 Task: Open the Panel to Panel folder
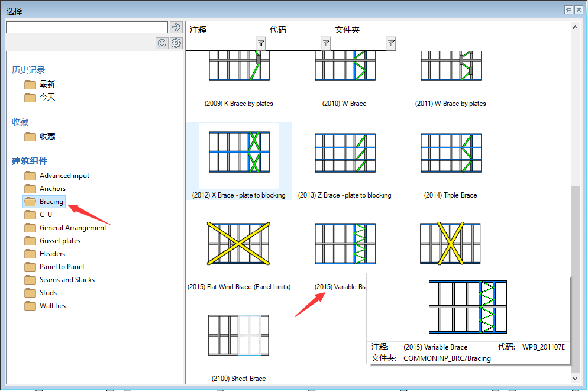54,267
